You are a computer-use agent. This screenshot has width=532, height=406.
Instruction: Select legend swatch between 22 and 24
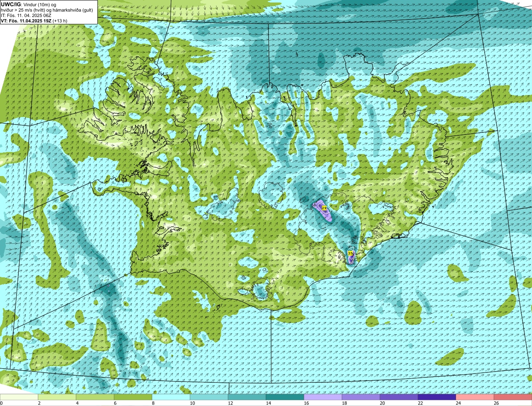pyautogui.click(x=437, y=397)
